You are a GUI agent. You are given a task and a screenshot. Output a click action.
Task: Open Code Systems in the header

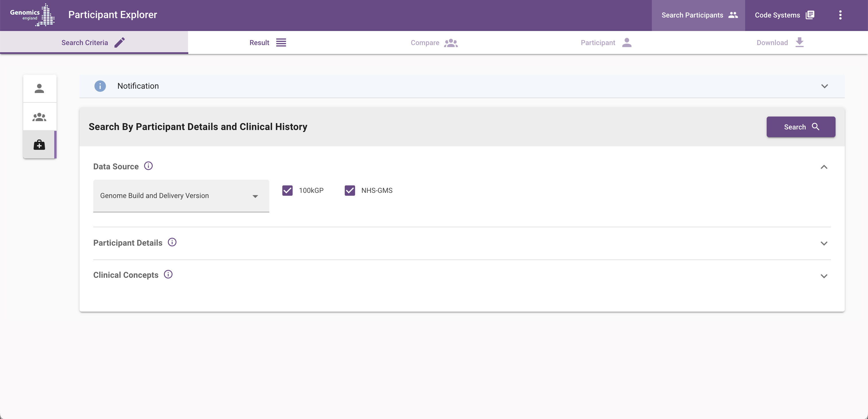click(x=784, y=15)
